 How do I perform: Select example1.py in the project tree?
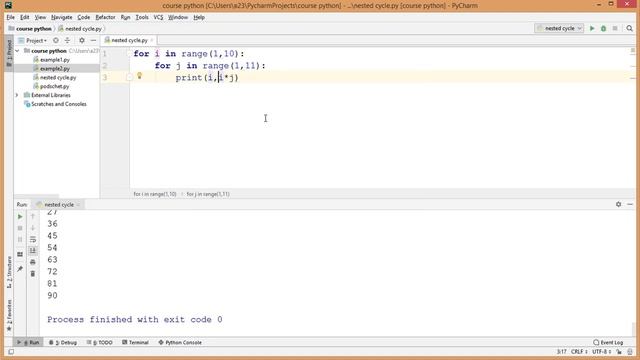(x=55, y=60)
